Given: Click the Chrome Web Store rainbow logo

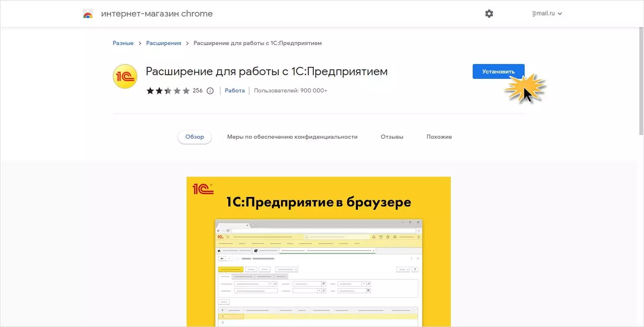Looking at the screenshot, I should [x=88, y=14].
